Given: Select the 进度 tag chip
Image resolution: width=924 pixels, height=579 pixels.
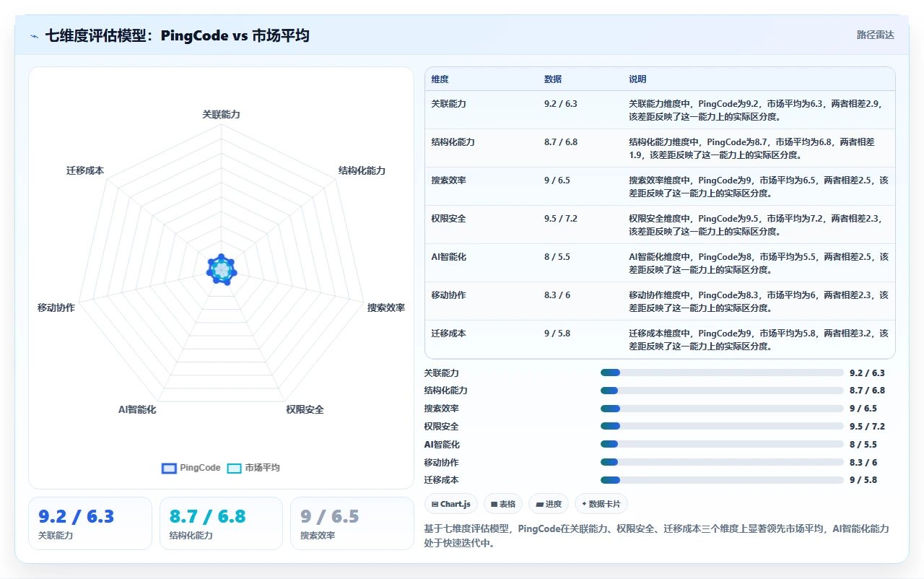Looking at the screenshot, I should point(549,504).
